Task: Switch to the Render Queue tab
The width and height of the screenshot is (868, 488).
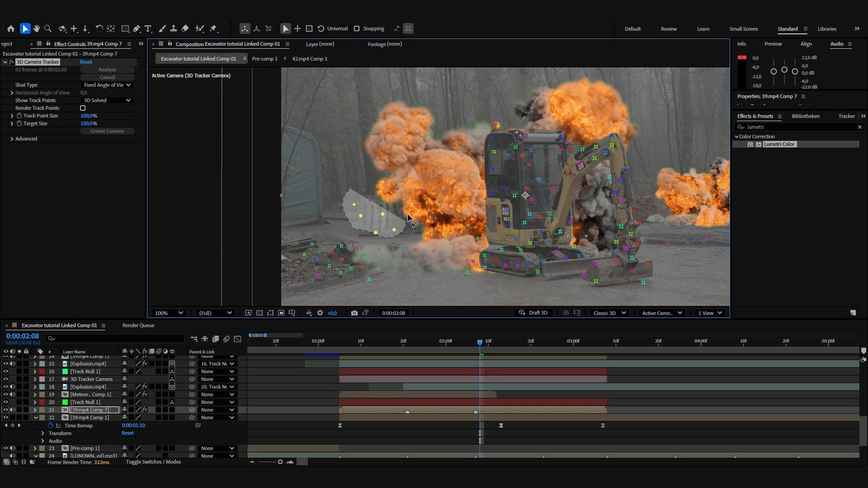Action: (x=138, y=325)
